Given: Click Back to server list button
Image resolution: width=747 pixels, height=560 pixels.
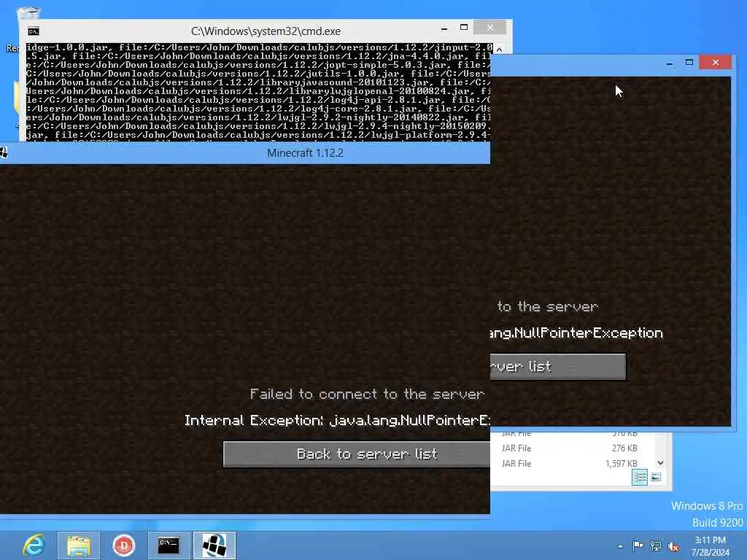Looking at the screenshot, I should point(357,454).
